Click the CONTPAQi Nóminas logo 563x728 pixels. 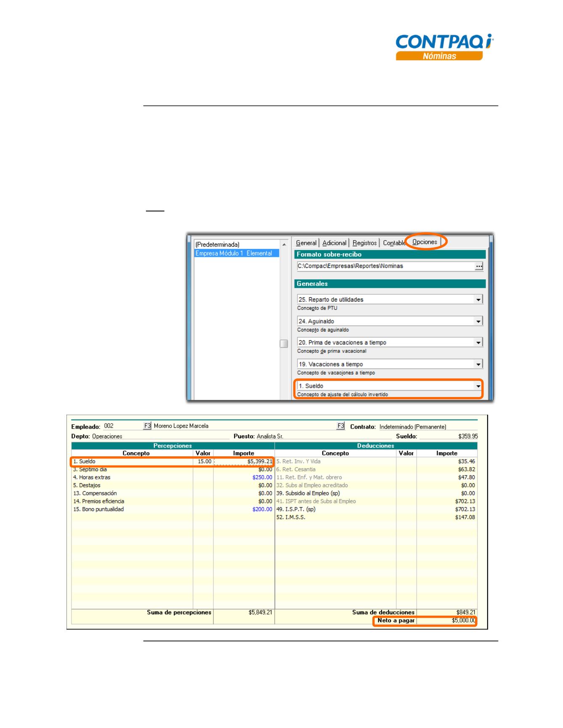444,47
